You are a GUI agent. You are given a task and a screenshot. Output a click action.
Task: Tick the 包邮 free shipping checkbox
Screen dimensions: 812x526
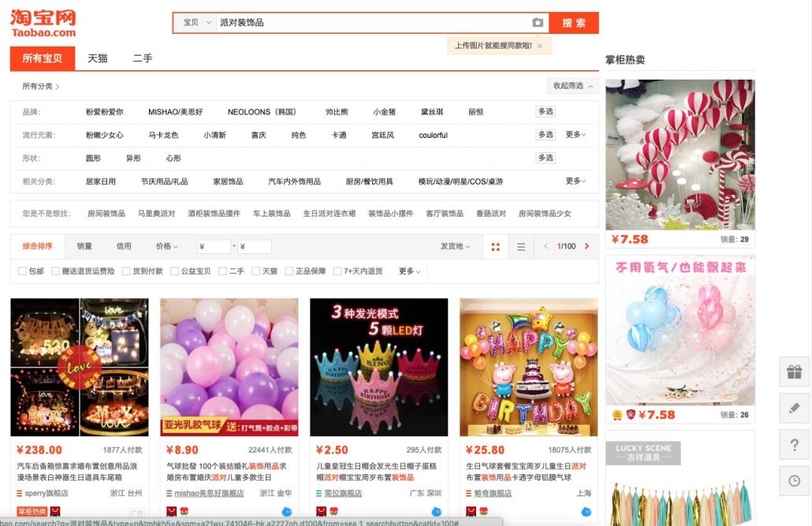[x=22, y=271]
